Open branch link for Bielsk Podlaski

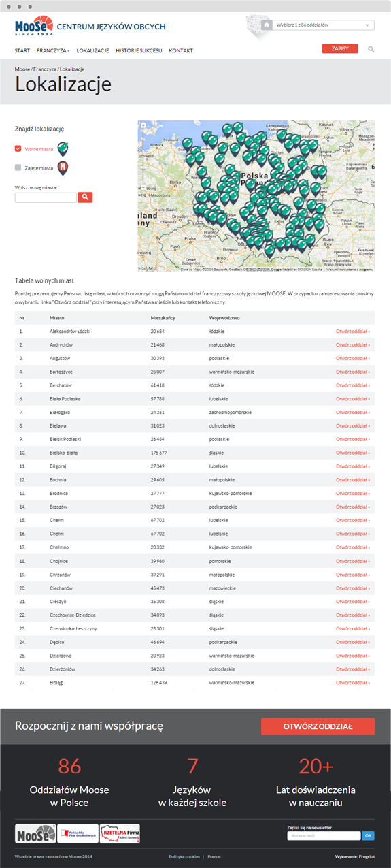pos(352,439)
